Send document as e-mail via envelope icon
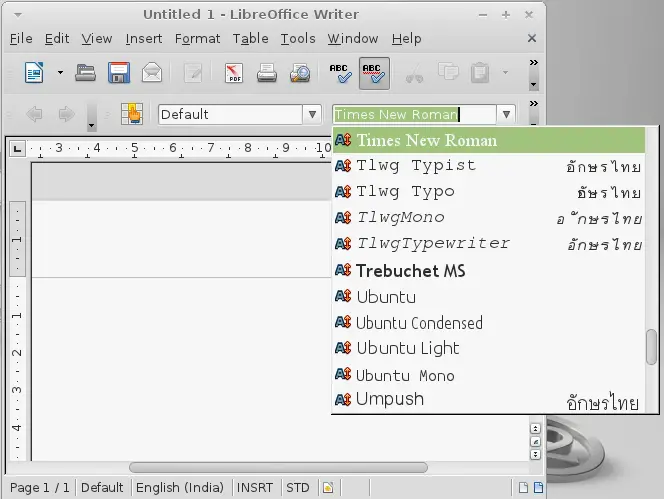 click(152, 73)
